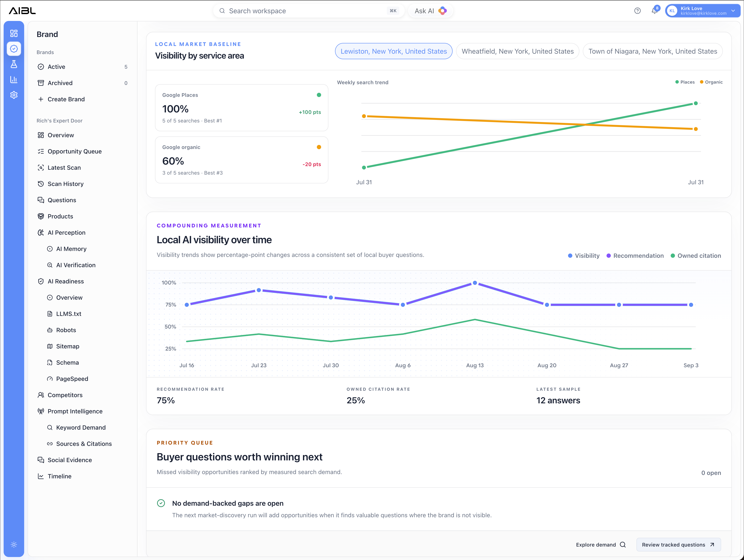Click the Sitemap map icon
The image size is (744, 560).
tap(50, 346)
